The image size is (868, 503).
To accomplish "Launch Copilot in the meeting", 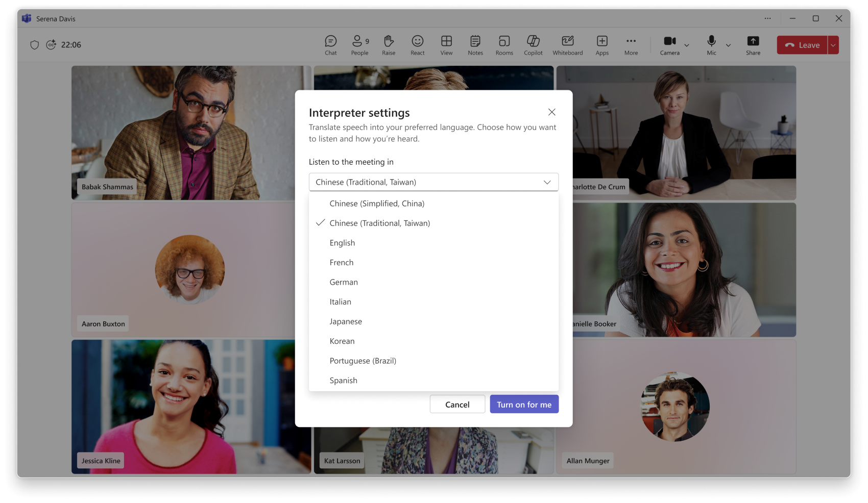I will click(533, 45).
